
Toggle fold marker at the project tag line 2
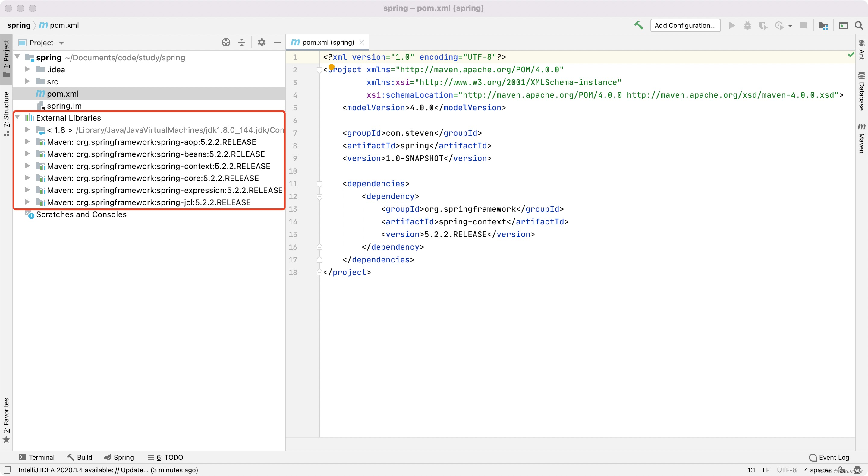[x=319, y=70]
